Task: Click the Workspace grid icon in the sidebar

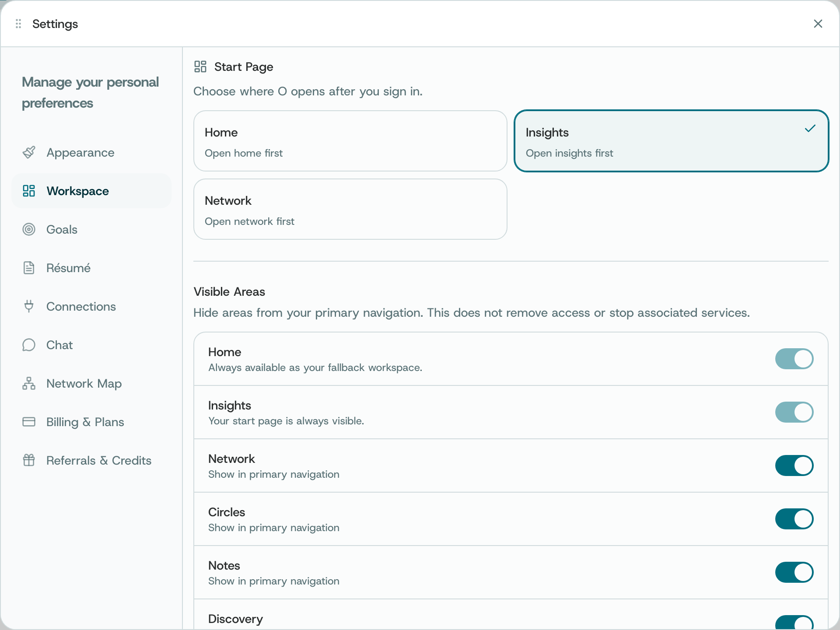Action: click(29, 191)
